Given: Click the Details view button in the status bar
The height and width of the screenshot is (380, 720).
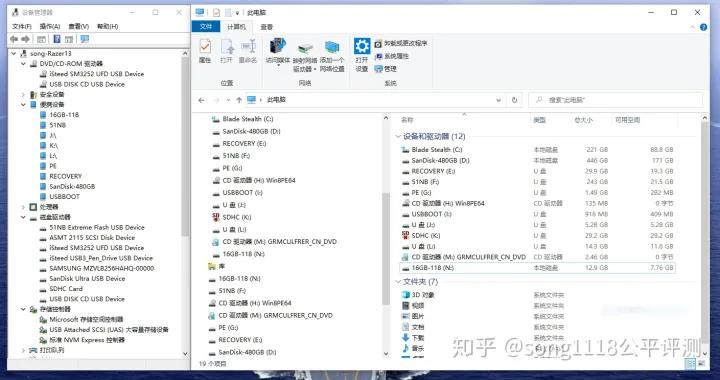Looking at the screenshot, I should coord(690,364).
